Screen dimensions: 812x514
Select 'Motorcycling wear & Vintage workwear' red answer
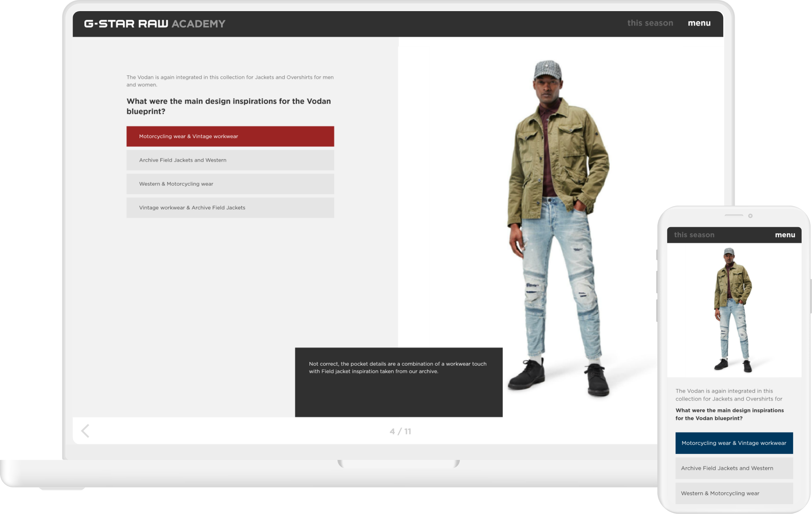[x=230, y=136]
